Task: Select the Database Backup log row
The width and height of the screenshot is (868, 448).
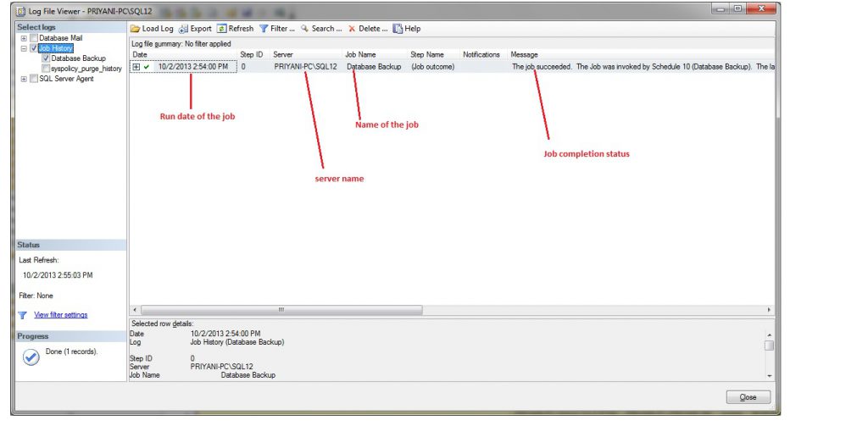Action: click(373, 67)
